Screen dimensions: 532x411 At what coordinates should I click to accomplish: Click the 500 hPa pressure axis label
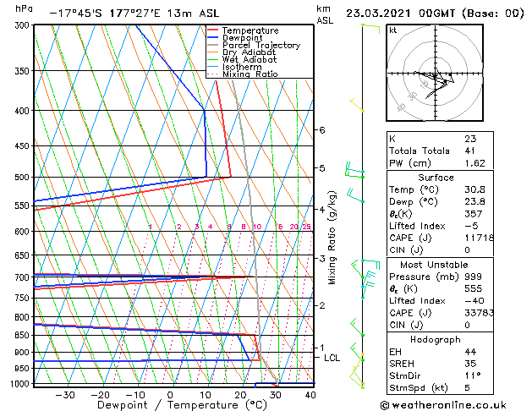pos(25,178)
